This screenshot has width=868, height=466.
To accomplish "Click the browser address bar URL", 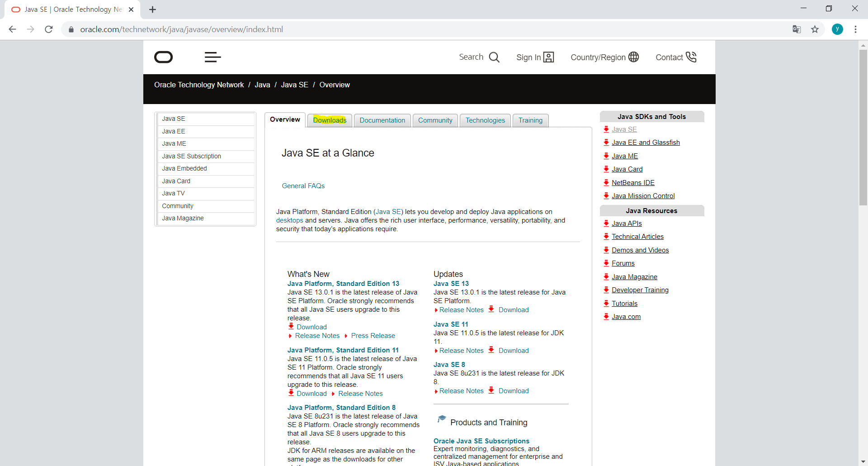I will pos(182,29).
